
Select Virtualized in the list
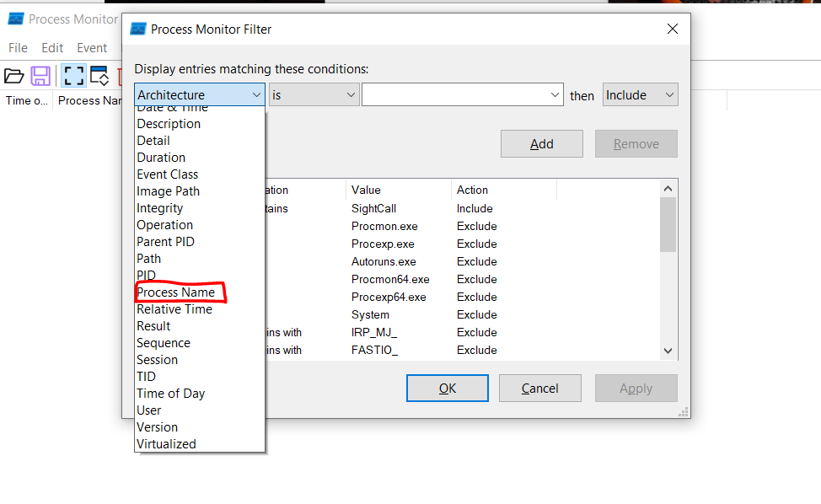200,444
